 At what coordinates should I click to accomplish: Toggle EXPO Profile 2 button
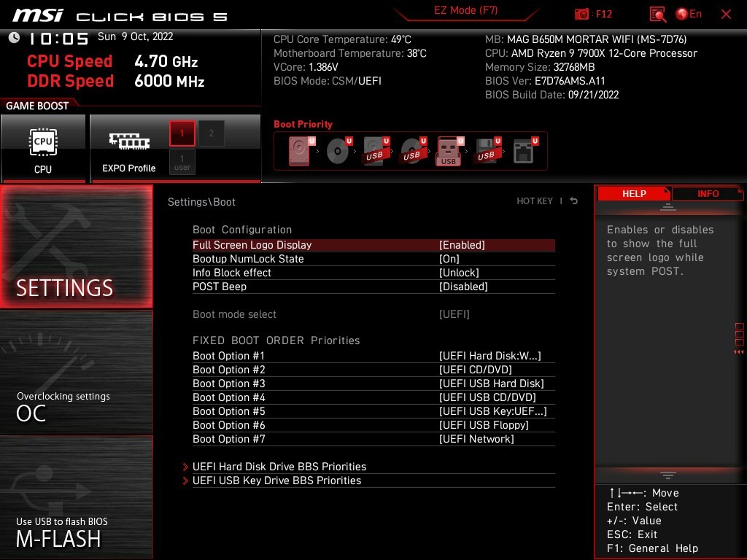(212, 133)
